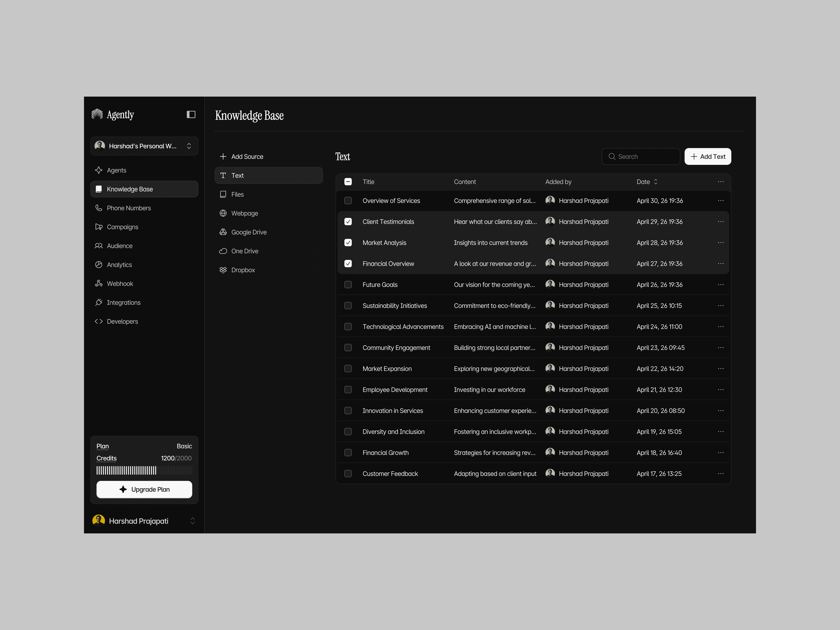Select the Files source icon
Image resolution: width=840 pixels, height=630 pixels.
(x=223, y=194)
